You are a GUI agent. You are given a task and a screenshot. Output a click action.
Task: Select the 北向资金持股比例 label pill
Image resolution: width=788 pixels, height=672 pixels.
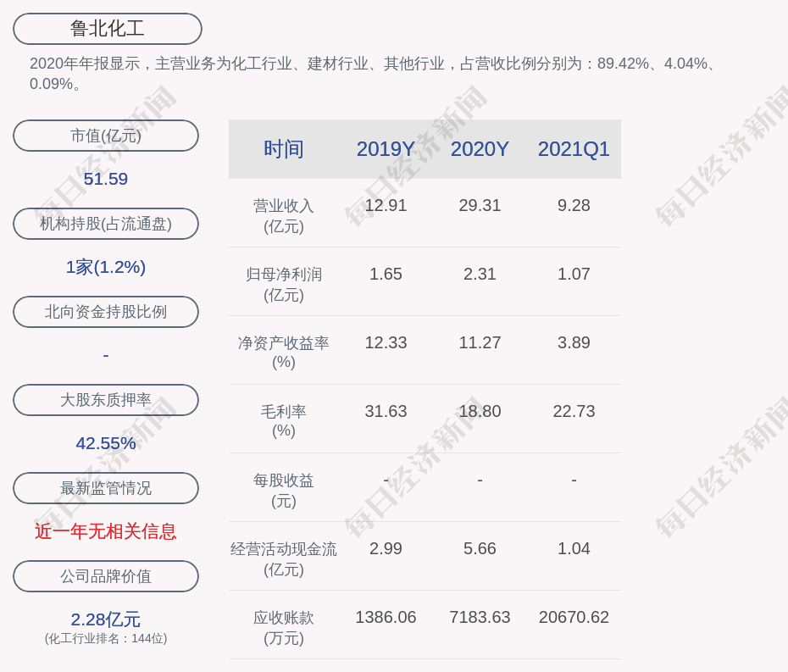coord(106,312)
